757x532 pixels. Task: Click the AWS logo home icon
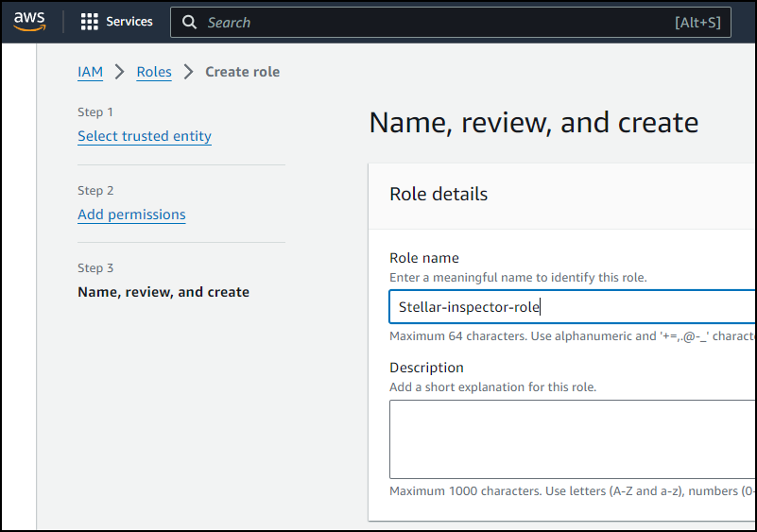click(x=30, y=22)
